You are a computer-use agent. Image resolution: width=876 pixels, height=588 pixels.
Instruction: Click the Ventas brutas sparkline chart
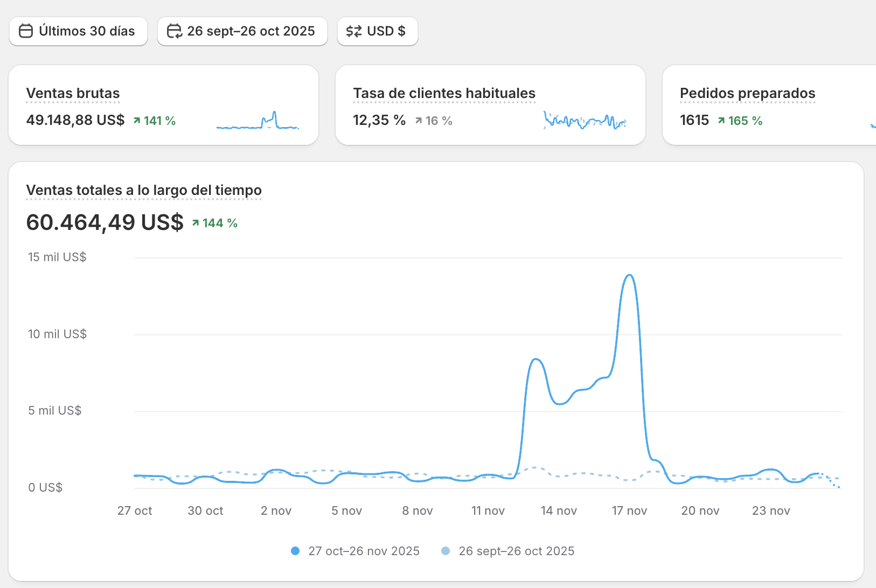(258, 120)
